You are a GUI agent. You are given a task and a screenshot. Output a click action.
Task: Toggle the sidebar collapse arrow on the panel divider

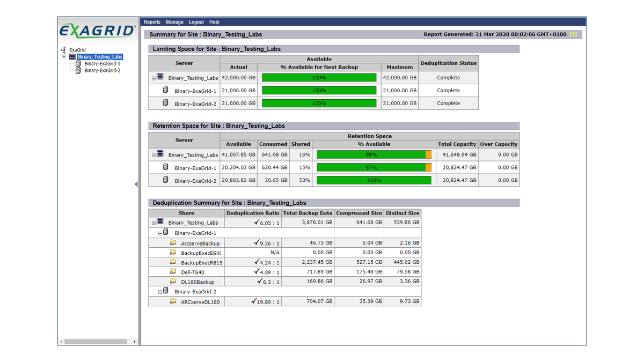tap(136, 183)
